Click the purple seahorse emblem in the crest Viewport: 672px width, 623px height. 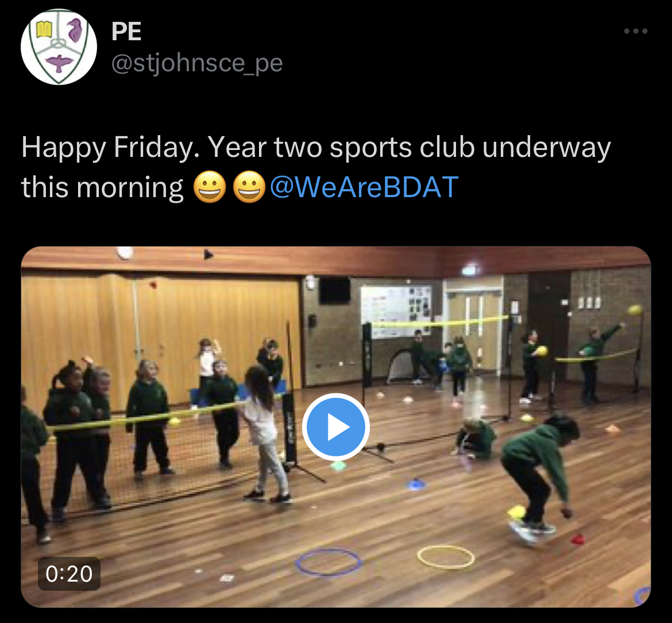(x=75, y=30)
